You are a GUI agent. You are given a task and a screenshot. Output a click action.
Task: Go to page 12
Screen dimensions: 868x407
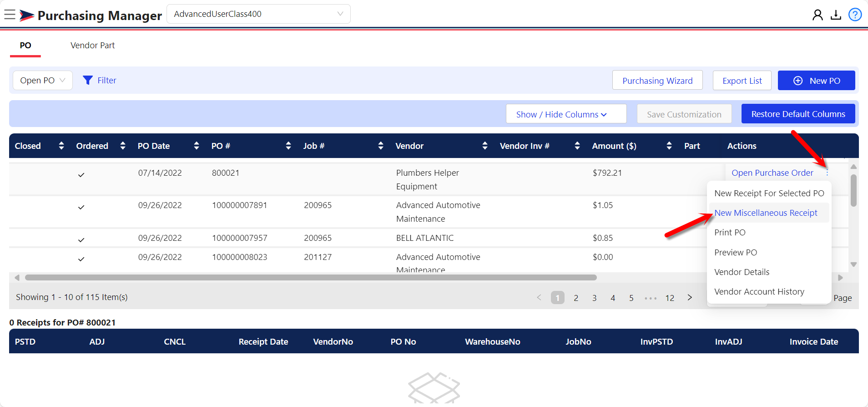(670, 298)
